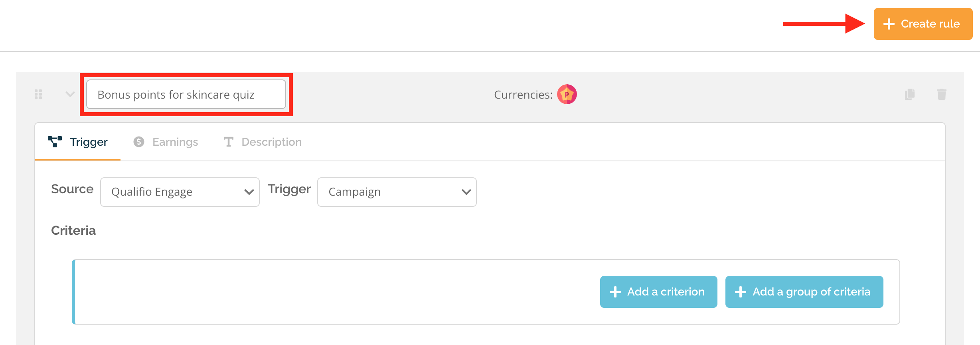Delete the rule using the trash icon
Image resolution: width=980 pixels, height=345 pixels.
pos(942,94)
